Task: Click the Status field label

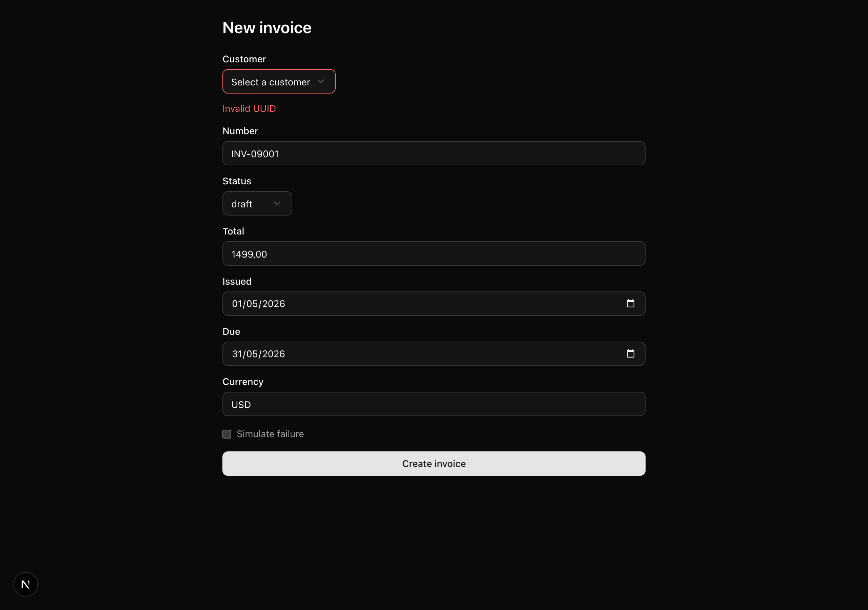Action: click(237, 181)
